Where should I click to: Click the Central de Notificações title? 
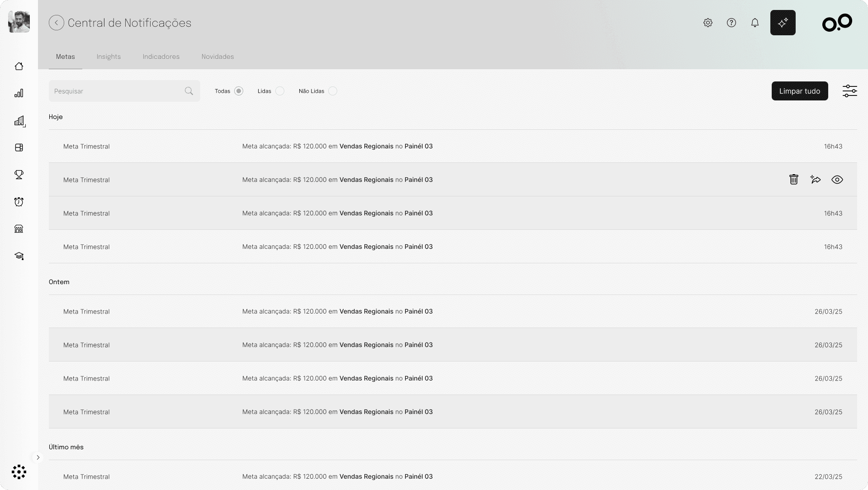(129, 23)
